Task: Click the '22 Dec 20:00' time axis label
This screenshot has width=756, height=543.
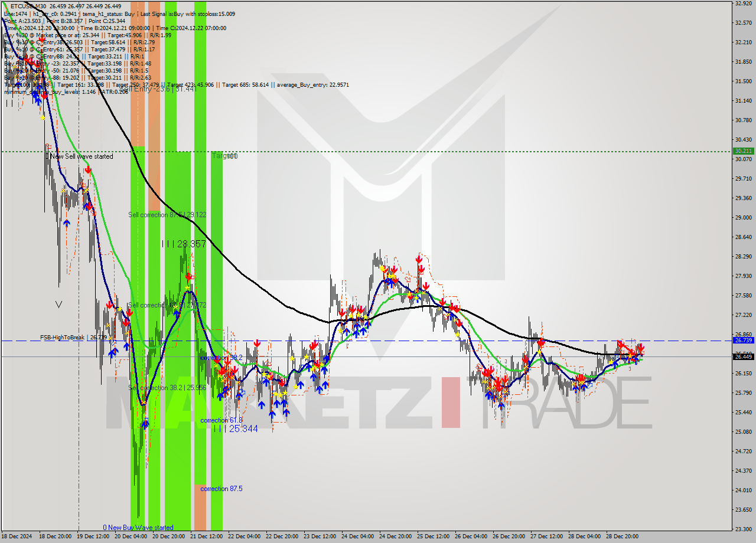Action: coord(282,537)
